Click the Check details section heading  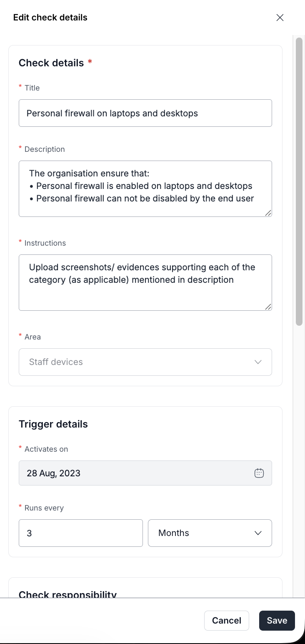pyautogui.click(x=51, y=63)
